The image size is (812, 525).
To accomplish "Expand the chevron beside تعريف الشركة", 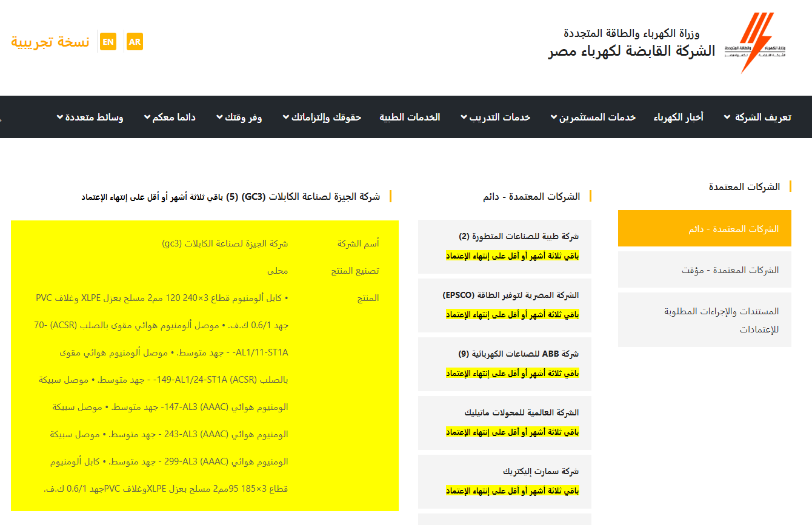I will (x=727, y=117).
